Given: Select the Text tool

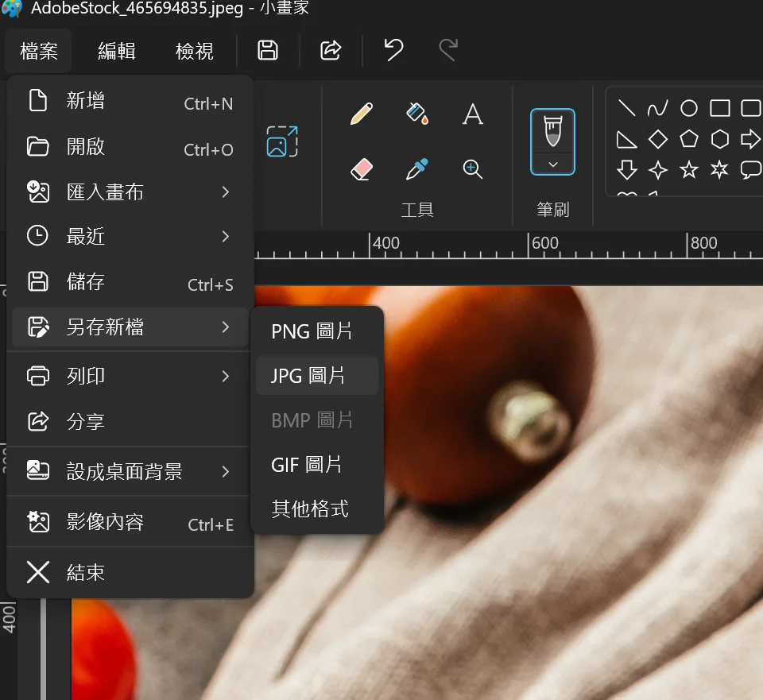Looking at the screenshot, I should pyautogui.click(x=473, y=114).
